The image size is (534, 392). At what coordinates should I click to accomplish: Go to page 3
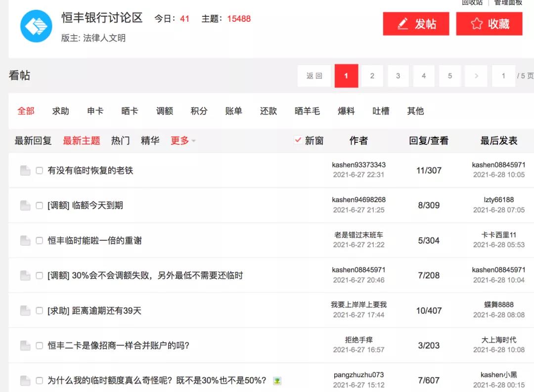(x=398, y=76)
